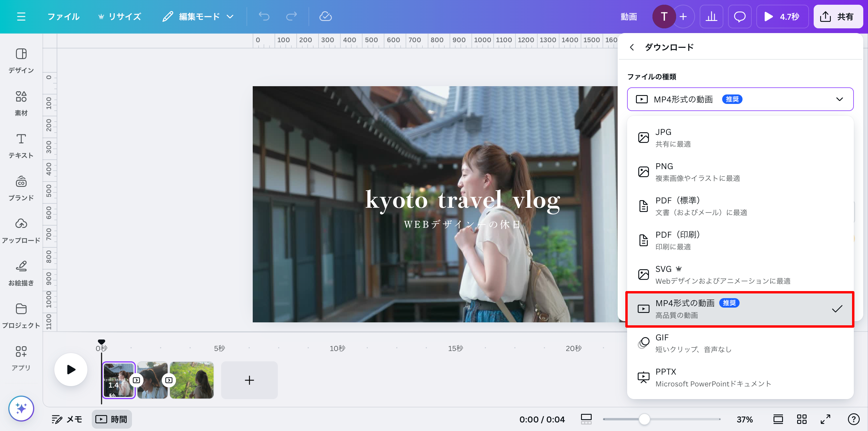868x431 pixels.
Task: Open the アップロード uploads panel
Action: point(21,231)
